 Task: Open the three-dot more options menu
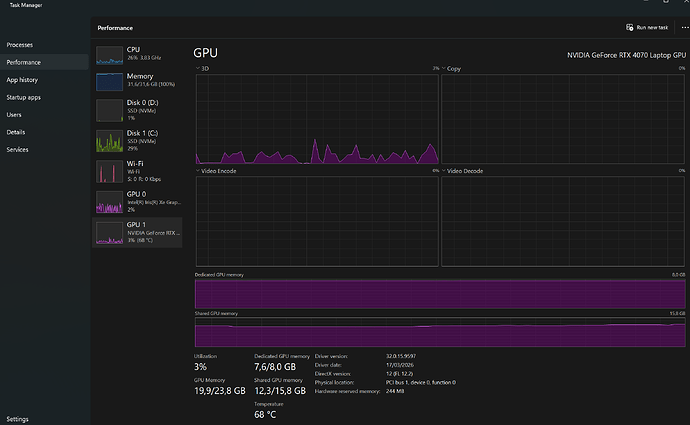(x=685, y=27)
